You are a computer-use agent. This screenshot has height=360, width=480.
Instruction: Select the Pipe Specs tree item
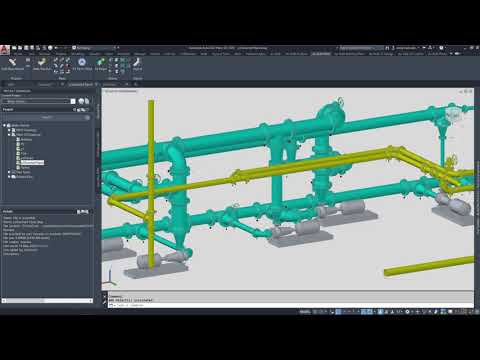coord(23,172)
